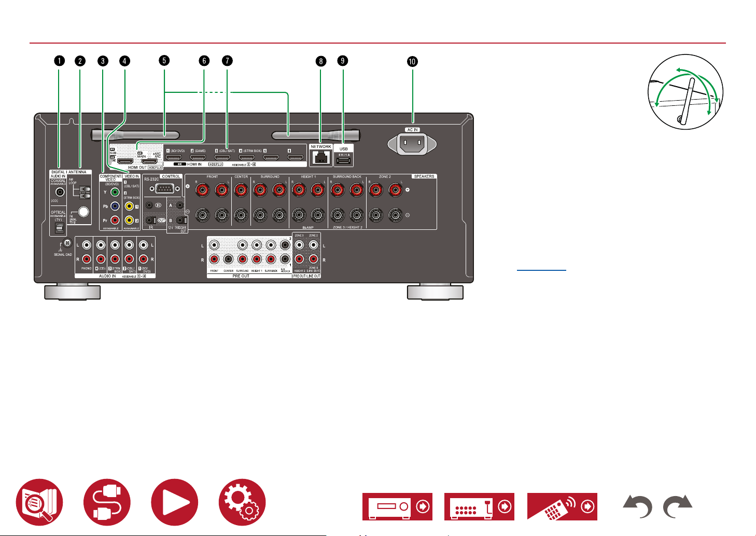Viewport: 756px width, 536px height.
Task: Click the forward arrow icon
Action: tap(678, 506)
